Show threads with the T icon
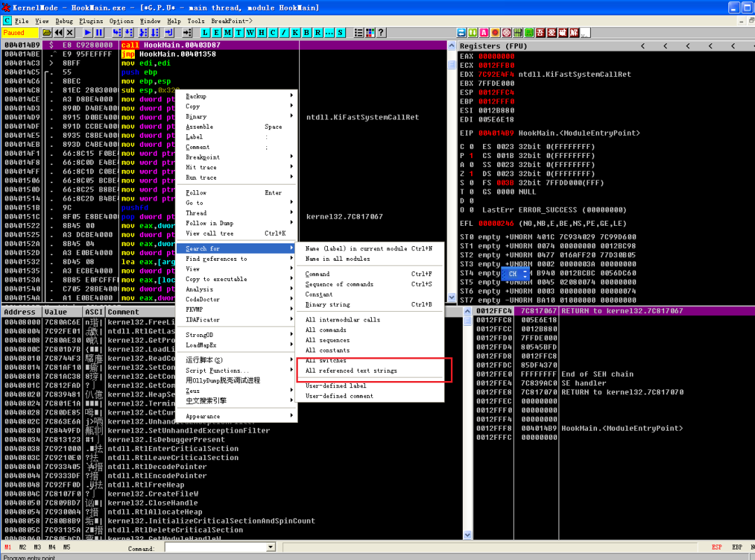 [x=239, y=33]
